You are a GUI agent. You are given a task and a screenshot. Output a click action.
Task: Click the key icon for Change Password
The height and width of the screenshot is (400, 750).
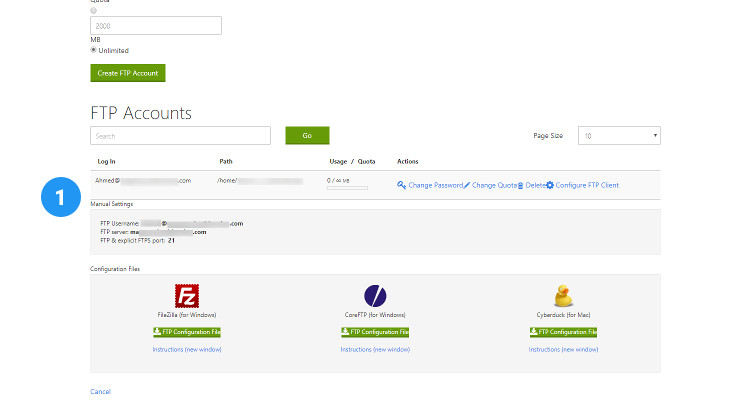402,185
